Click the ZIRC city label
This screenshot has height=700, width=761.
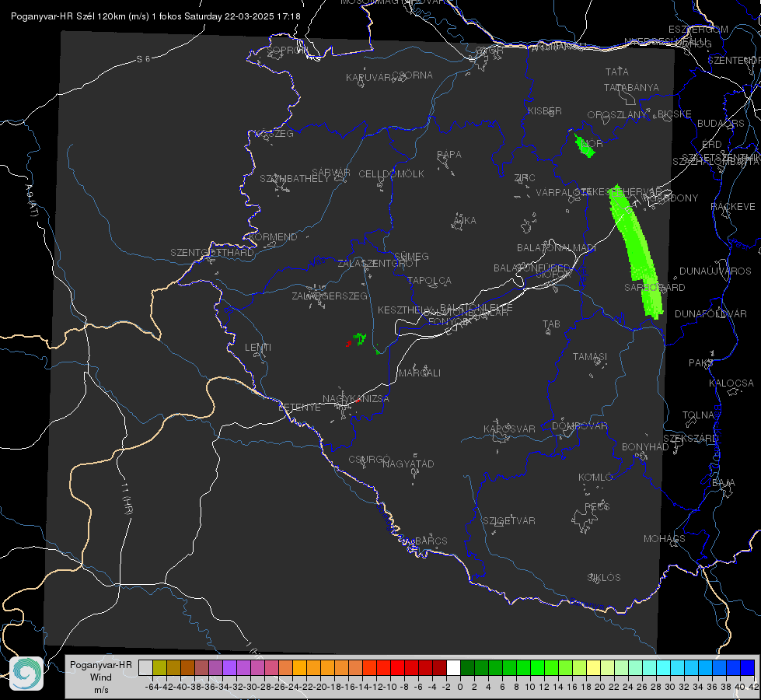(x=525, y=178)
